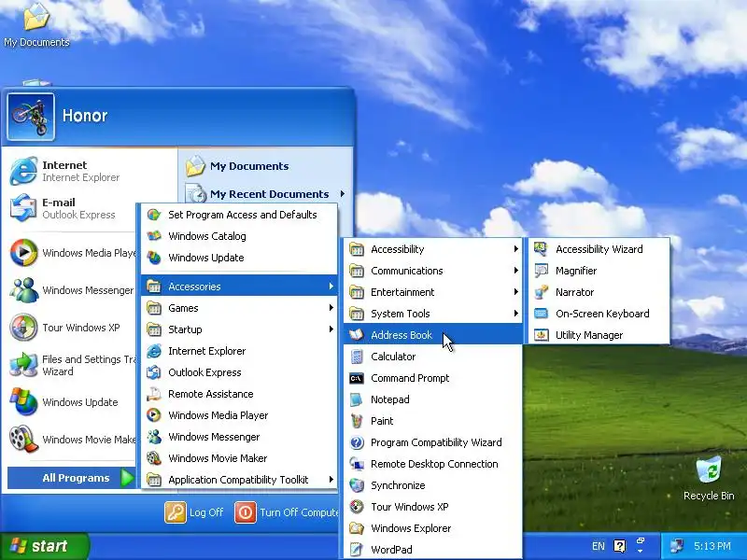Screen dimensions: 747x560
Task: Click the EN language indicator in taskbar
Action: pyautogui.click(x=599, y=546)
